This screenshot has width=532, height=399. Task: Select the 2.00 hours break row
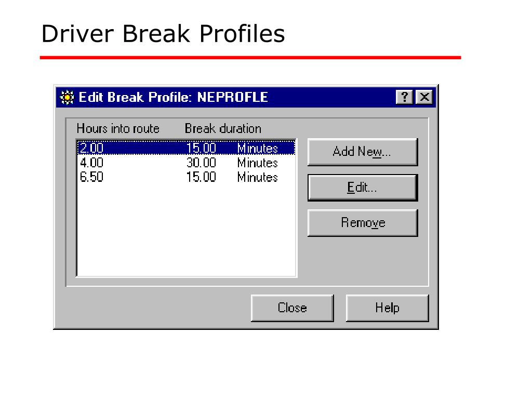pyautogui.click(x=186, y=148)
